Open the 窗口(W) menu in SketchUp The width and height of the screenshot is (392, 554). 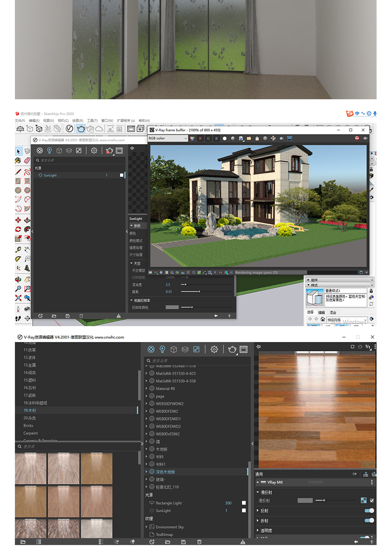pyautogui.click(x=107, y=121)
